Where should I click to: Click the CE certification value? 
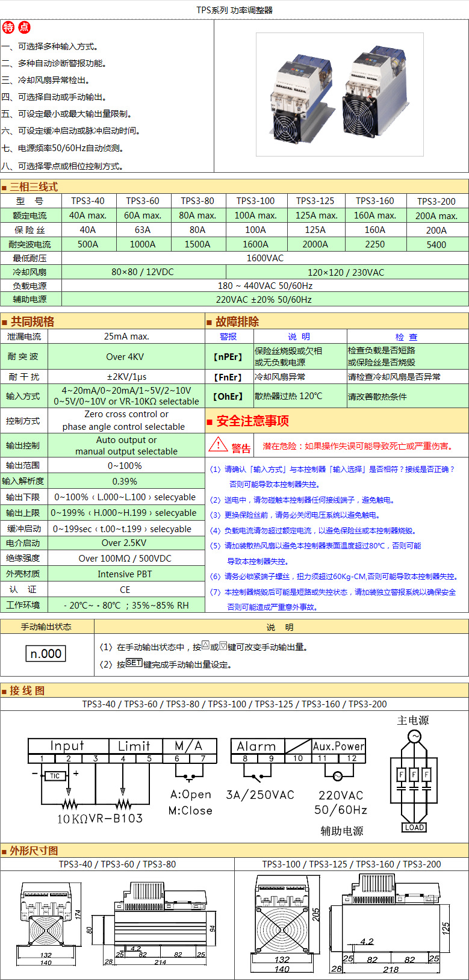[126, 589]
